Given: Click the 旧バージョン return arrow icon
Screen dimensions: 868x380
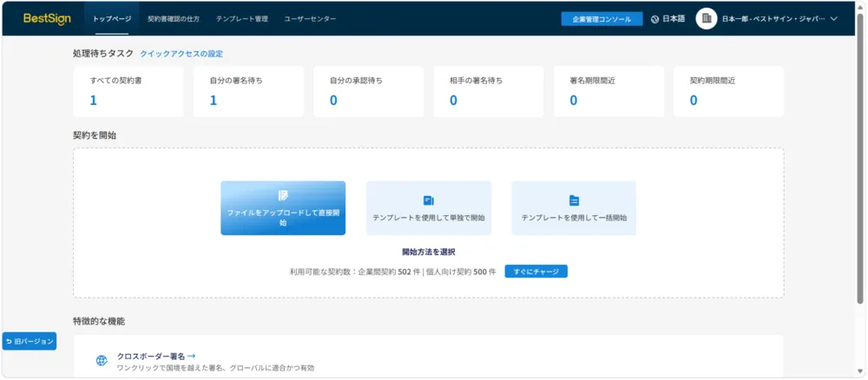Looking at the screenshot, I should point(9,342).
